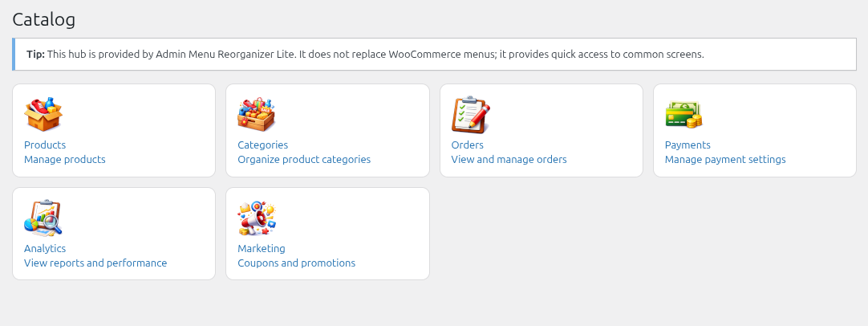
Task: Select the "Manage products" description
Action: 65,160
